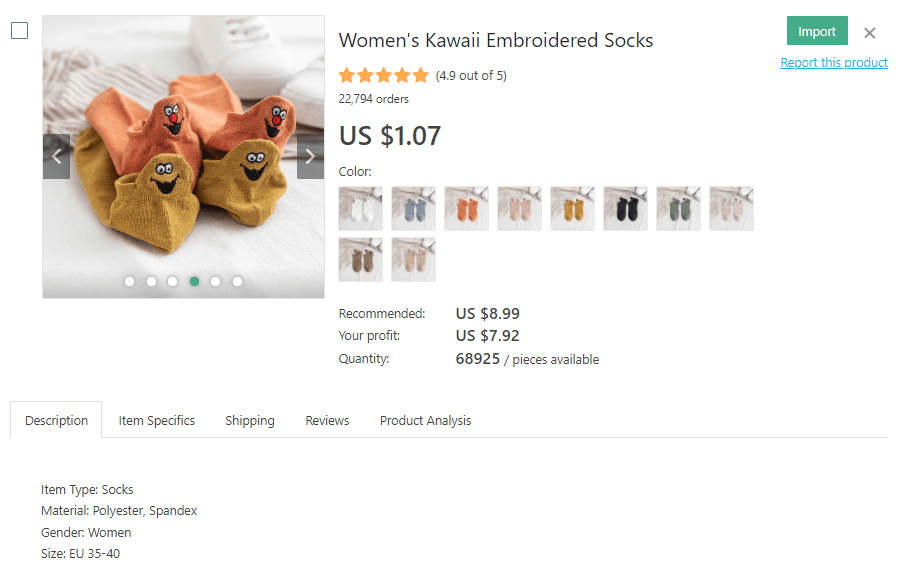Viewport: 902px width, 570px height.
Task: Open the Item Specifics tab
Action: 157,420
